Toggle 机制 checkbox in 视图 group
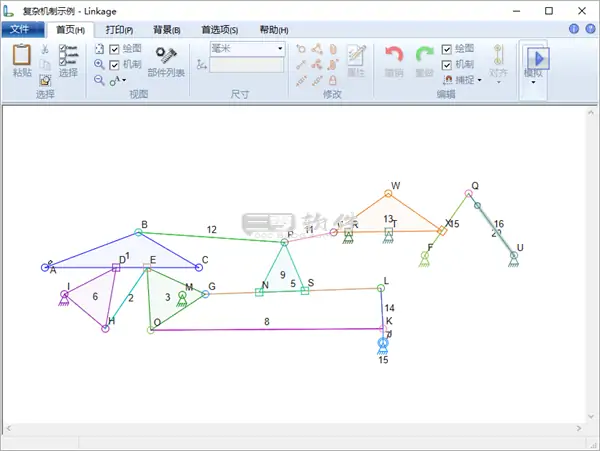Viewport: 600px width, 451px height. pyautogui.click(x=114, y=65)
